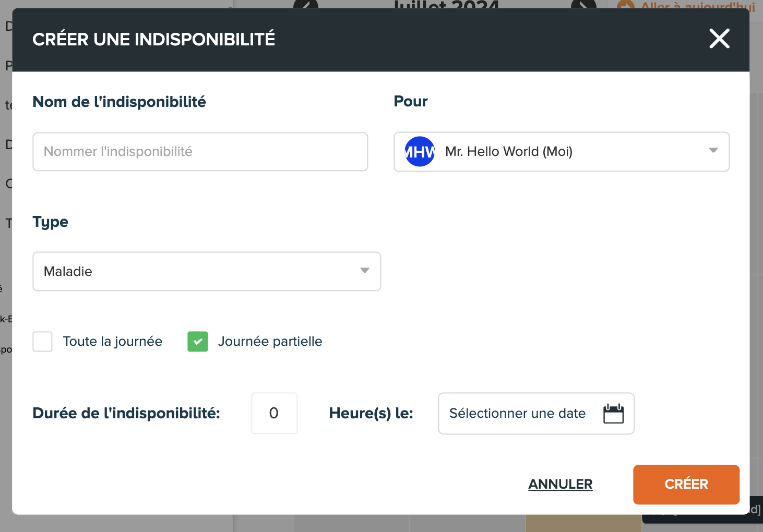Viewport: 763px width, 532px height.
Task: Open the Maladie type selector
Action: (x=207, y=271)
